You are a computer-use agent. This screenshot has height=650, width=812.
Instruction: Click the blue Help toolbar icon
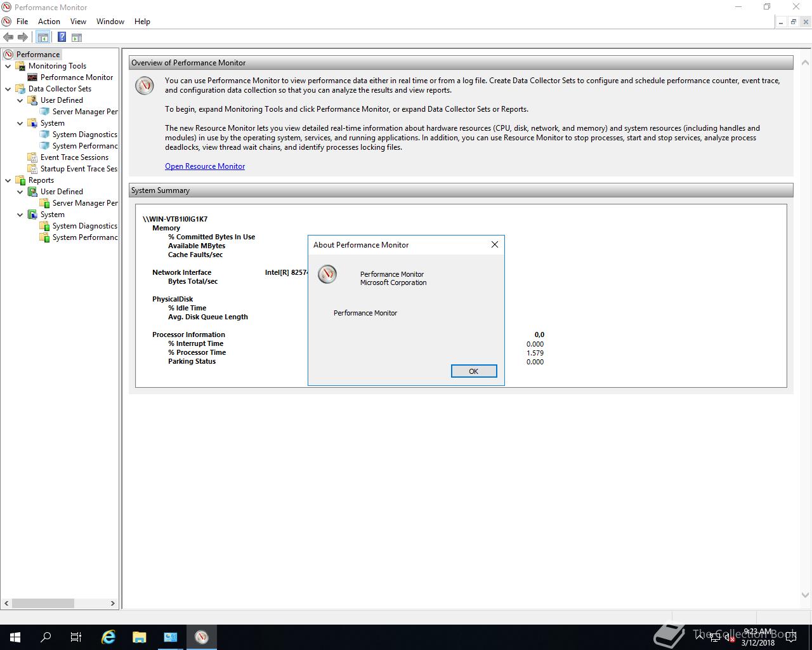tap(62, 37)
